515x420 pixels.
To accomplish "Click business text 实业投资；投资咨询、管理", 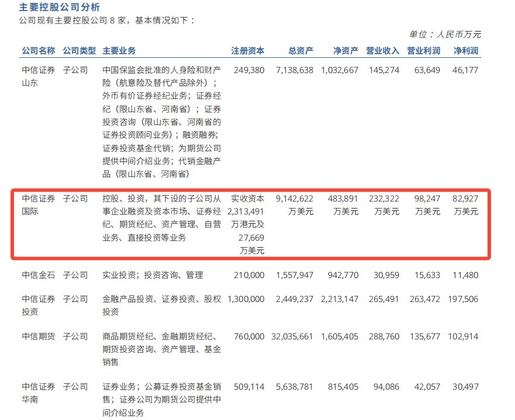I will pyautogui.click(x=153, y=275).
